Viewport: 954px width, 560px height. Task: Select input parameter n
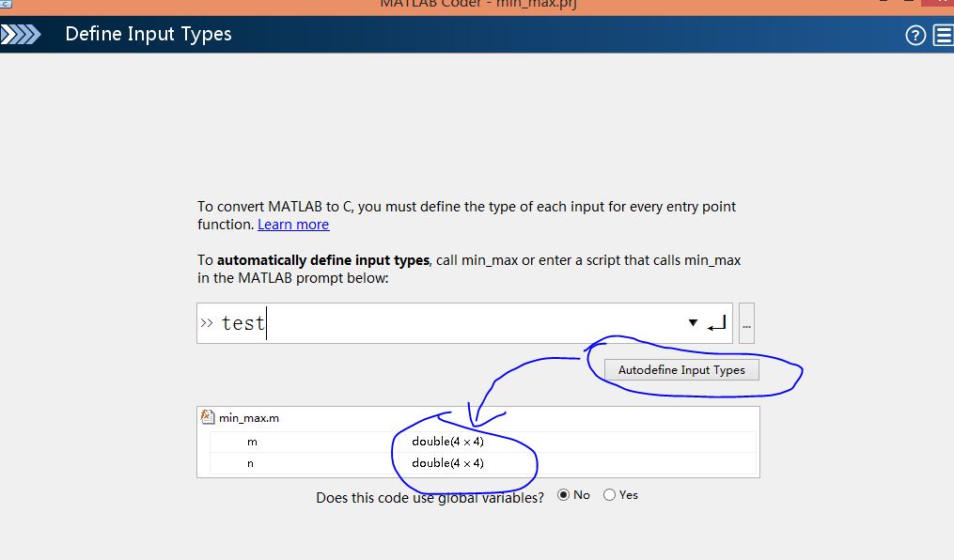click(250, 463)
